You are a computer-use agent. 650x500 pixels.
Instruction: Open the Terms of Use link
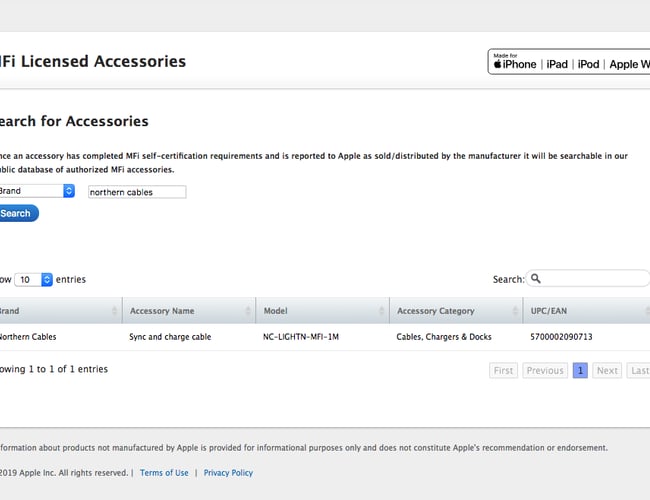164,473
